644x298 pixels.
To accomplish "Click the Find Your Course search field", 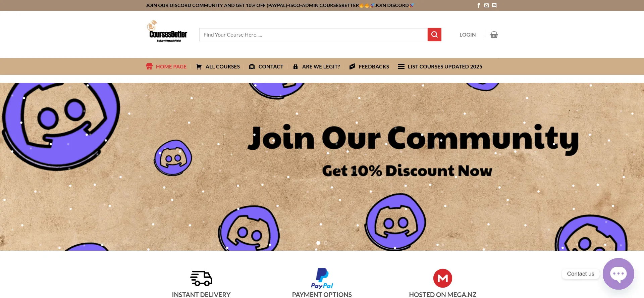I will pos(313,35).
